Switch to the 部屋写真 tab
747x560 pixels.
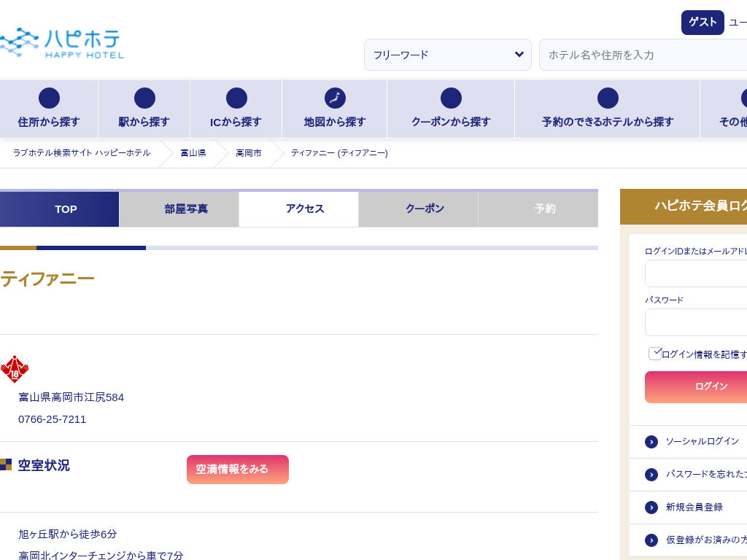tap(186, 209)
